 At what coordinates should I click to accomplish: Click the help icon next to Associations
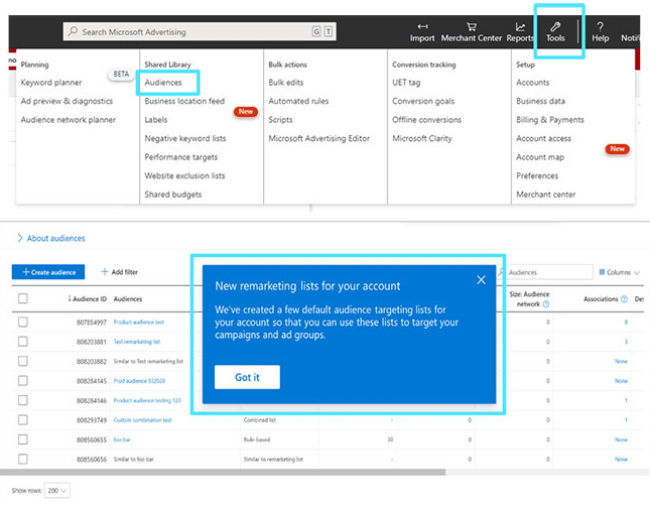(x=624, y=299)
